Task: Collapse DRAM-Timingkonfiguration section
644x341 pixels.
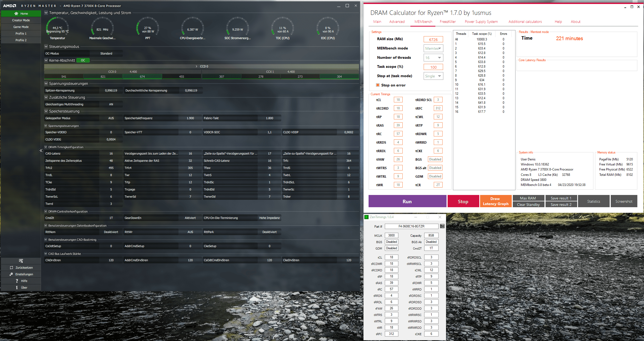Action: coord(46,147)
